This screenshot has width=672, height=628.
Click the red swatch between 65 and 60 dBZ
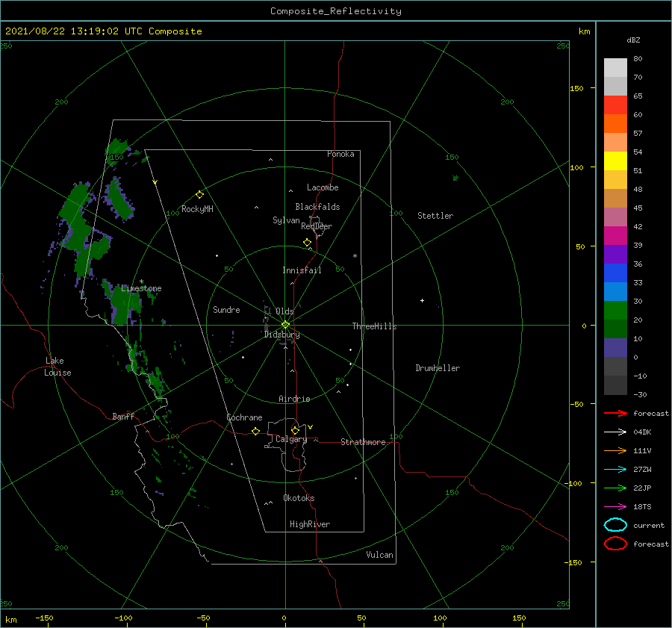tap(615, 105)
